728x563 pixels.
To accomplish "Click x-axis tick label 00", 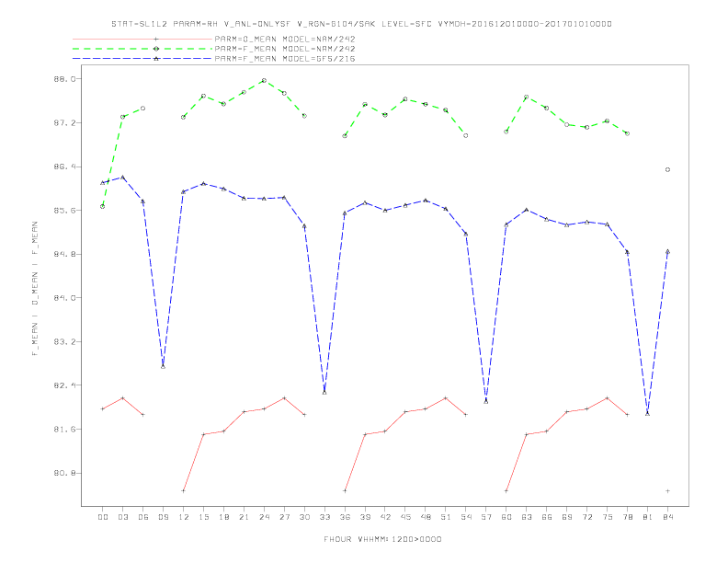I will pyautogui.click(x=103, y=517).
